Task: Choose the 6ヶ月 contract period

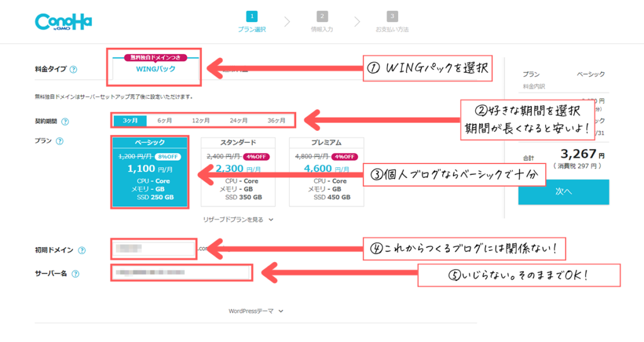Action: [x=165, y=120]
